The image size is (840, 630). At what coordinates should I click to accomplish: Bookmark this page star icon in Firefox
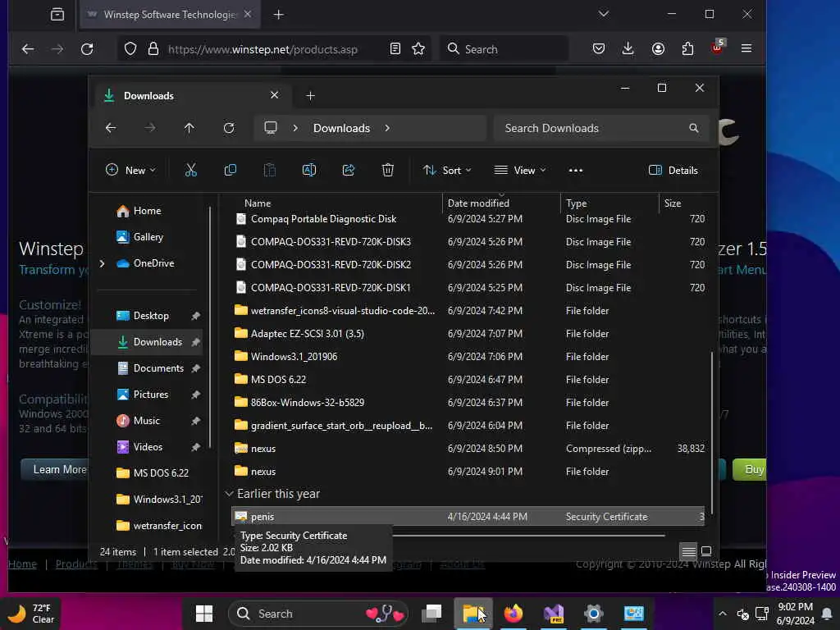[x=418, y=49]
